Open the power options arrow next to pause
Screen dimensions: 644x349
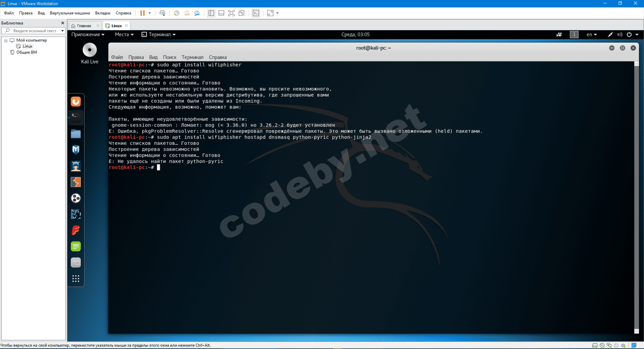click(x=150, y=13)
